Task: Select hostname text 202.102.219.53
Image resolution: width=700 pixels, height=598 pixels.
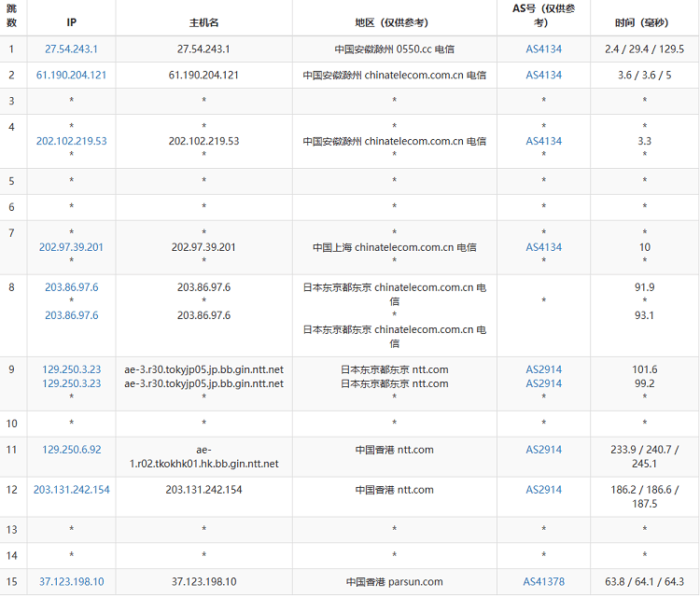Action: [x=203, y=141]
